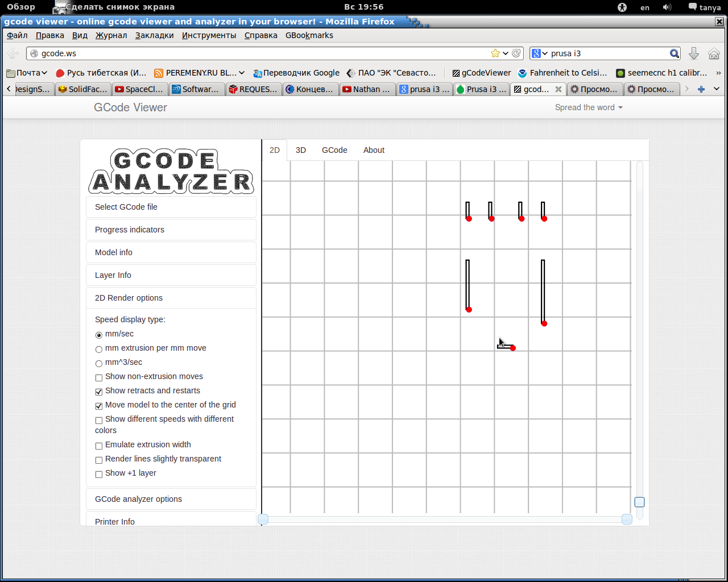Switch to the 3D tab
The height and width of the screenshot is (582, 728).
[x=301, y=150]
